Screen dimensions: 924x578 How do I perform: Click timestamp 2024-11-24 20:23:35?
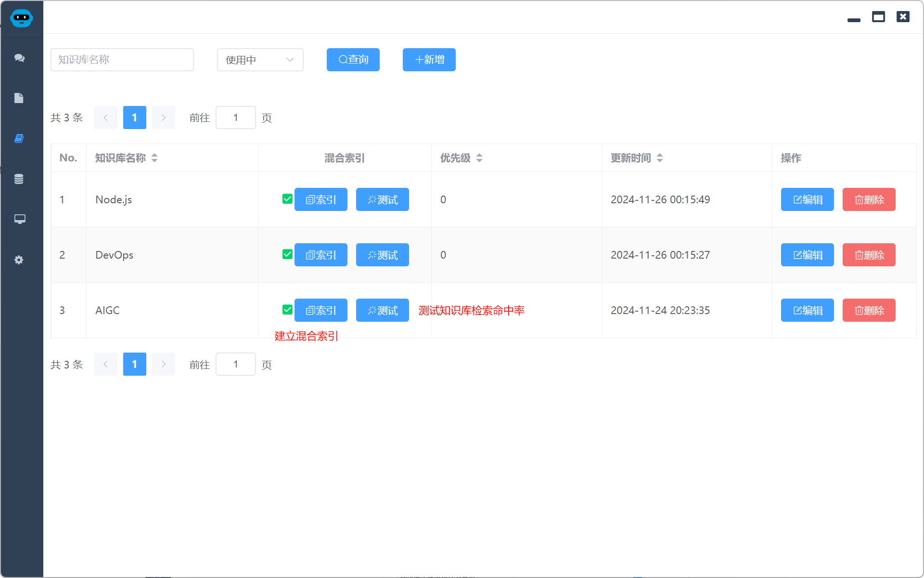(660, 310)
